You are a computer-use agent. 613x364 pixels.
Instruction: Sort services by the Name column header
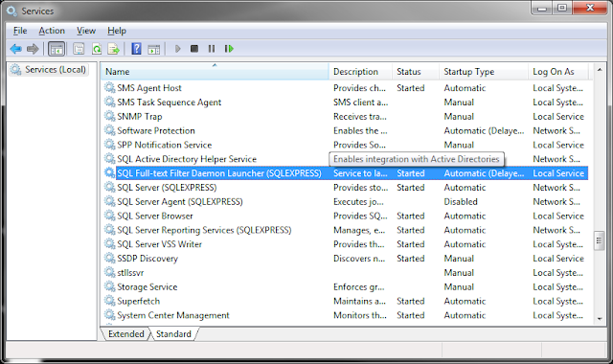[215, 72]
